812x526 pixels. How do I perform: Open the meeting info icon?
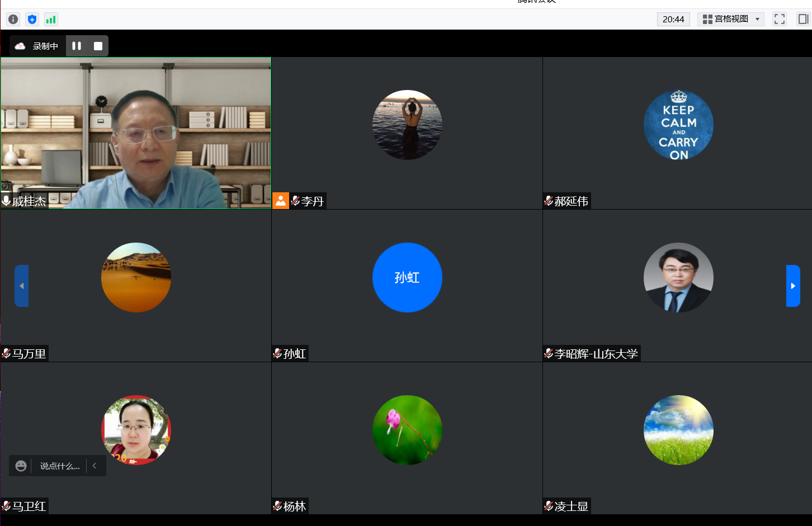[13, 20]
